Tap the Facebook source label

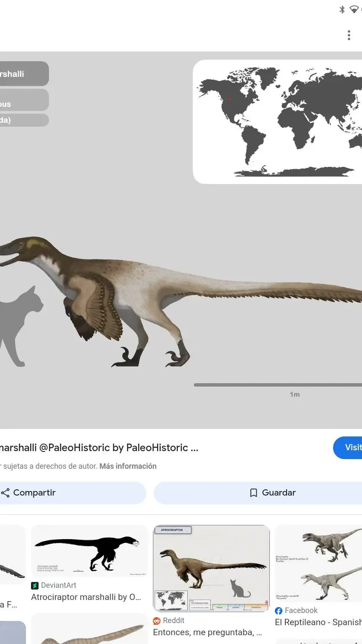tap(301, 610)
